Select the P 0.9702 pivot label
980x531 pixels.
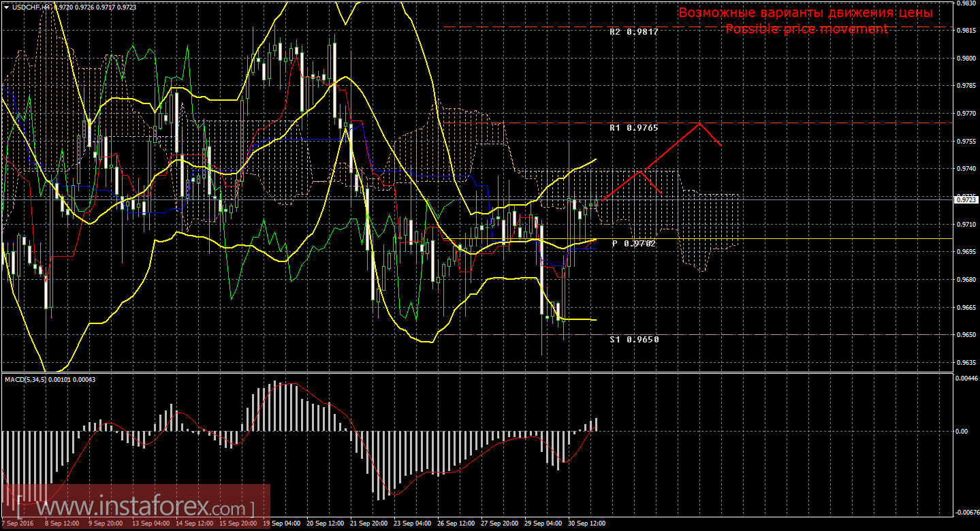click(633, 243)
